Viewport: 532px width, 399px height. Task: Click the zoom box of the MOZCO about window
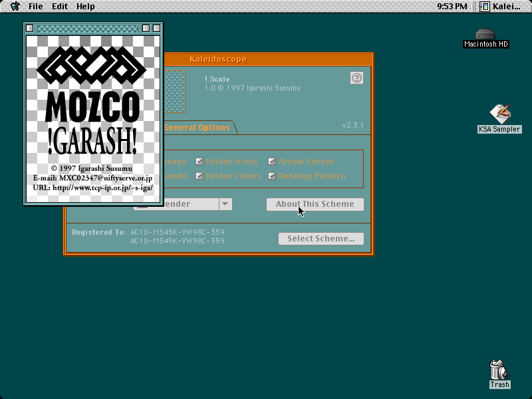click(146, 28)
